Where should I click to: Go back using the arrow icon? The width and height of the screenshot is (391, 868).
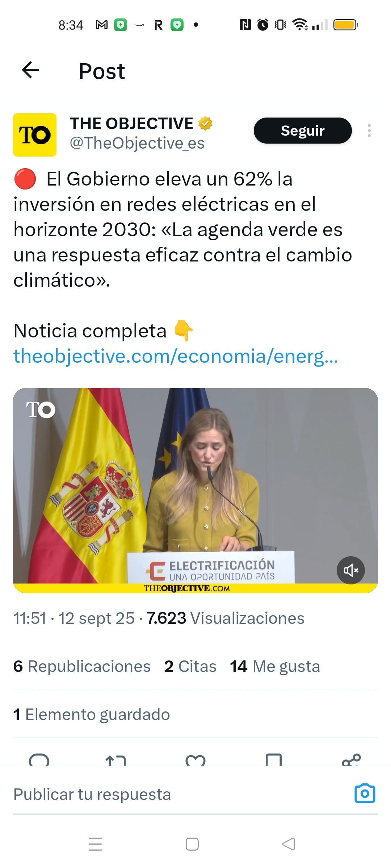click(31, 70)
